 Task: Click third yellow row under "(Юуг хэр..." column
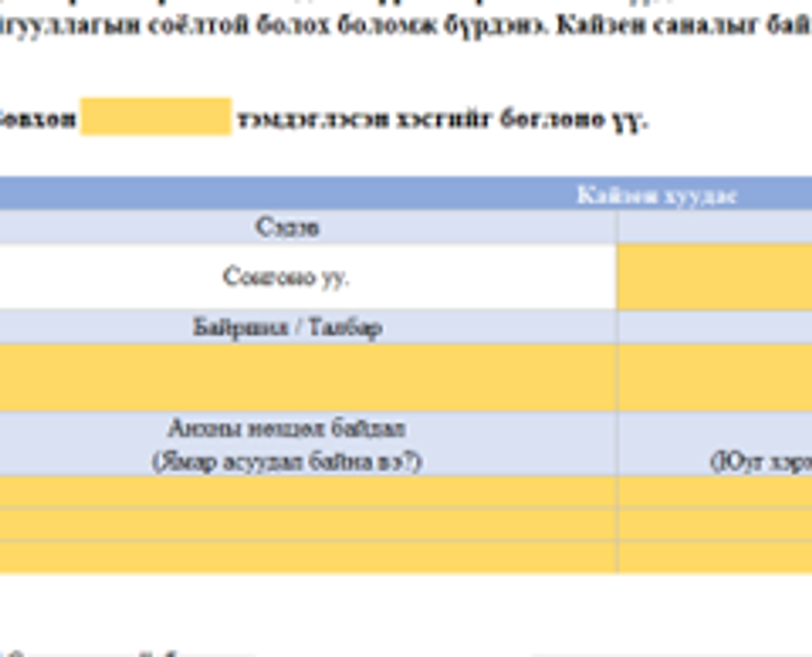pyautogui.click(x=715, y=557)
